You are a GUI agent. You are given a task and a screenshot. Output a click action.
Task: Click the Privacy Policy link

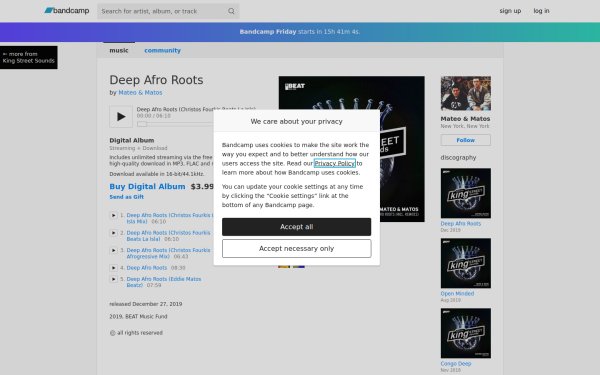tap(334, 163)
